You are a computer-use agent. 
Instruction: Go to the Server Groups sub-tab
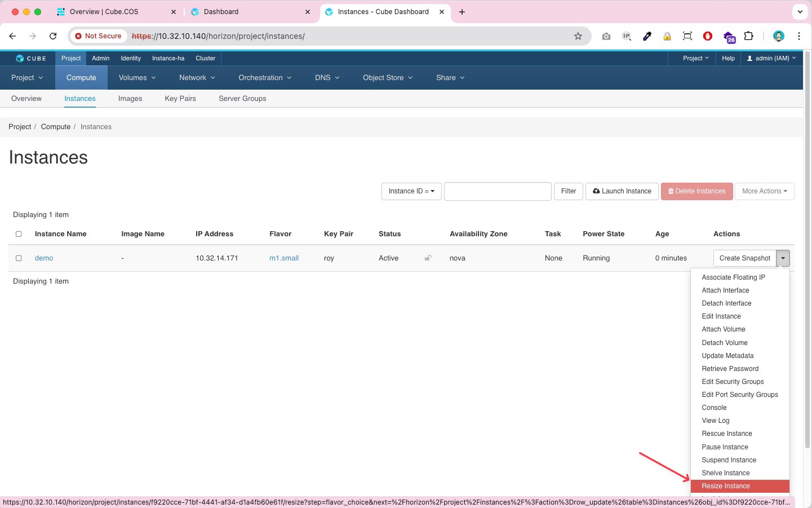pyautogui.click(x=242, y=99)
